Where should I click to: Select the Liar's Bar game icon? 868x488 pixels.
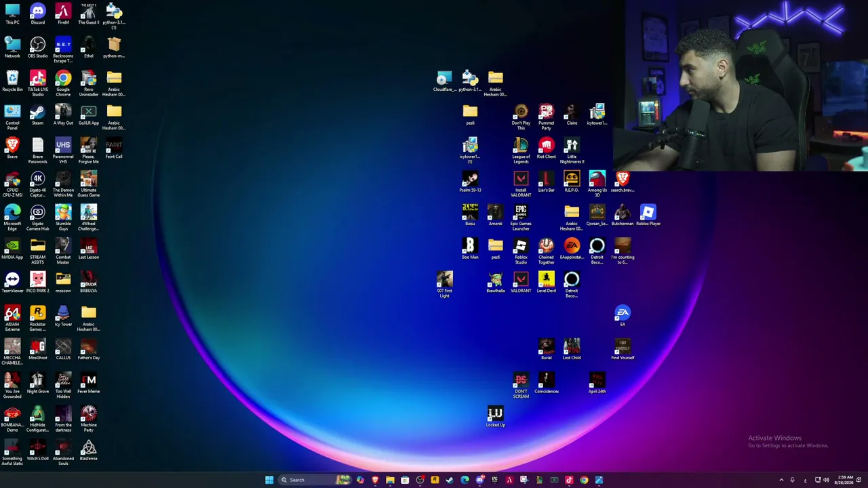click(x=546, y=182)
